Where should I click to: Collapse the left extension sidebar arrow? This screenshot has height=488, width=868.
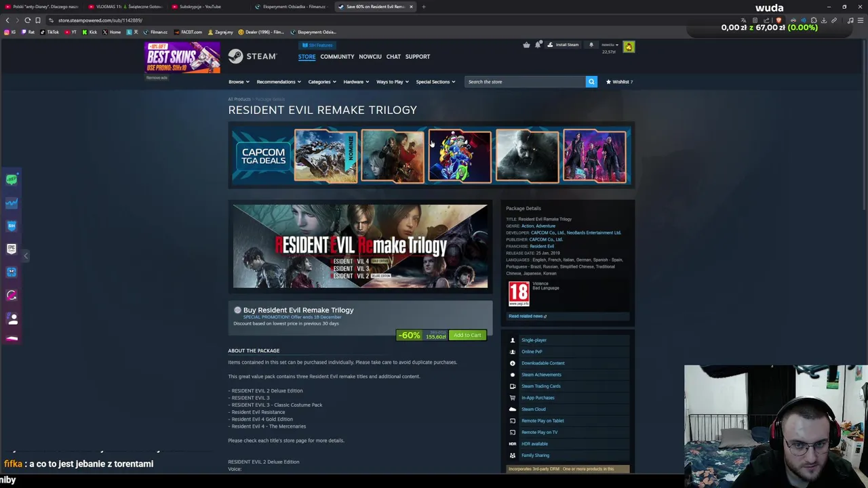26,256
